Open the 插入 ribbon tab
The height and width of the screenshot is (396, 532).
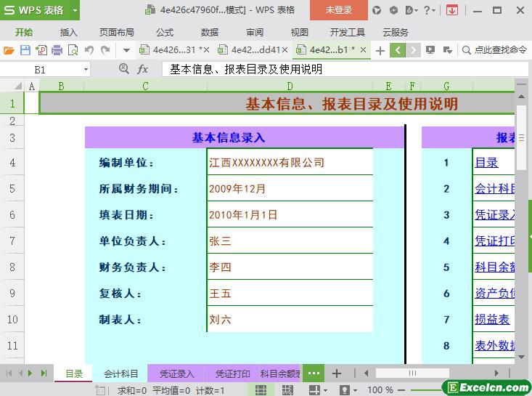(x=69, y=32)
